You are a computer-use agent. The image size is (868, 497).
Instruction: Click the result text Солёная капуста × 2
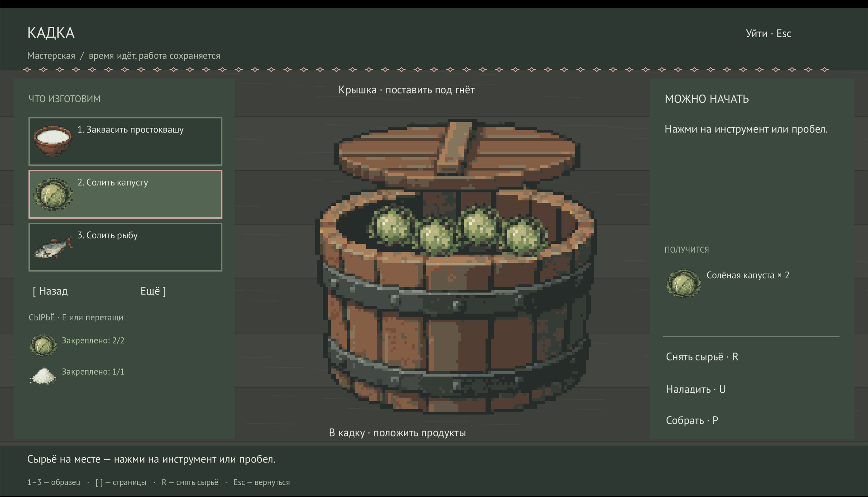click(x=748, y=275)
